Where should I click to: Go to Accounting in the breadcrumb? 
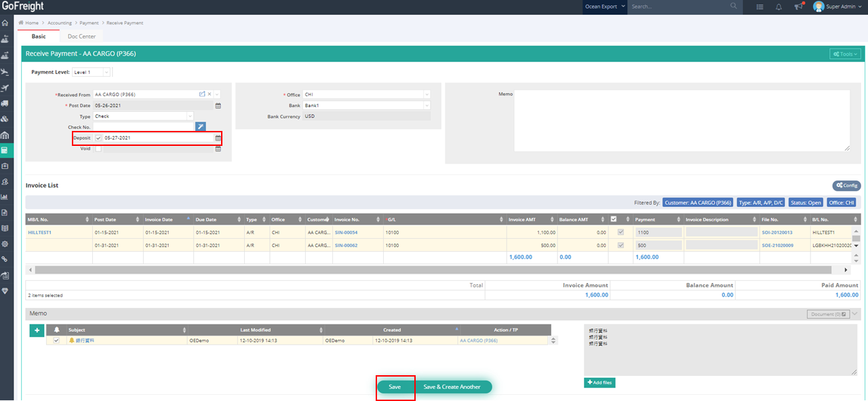(60, 23)
